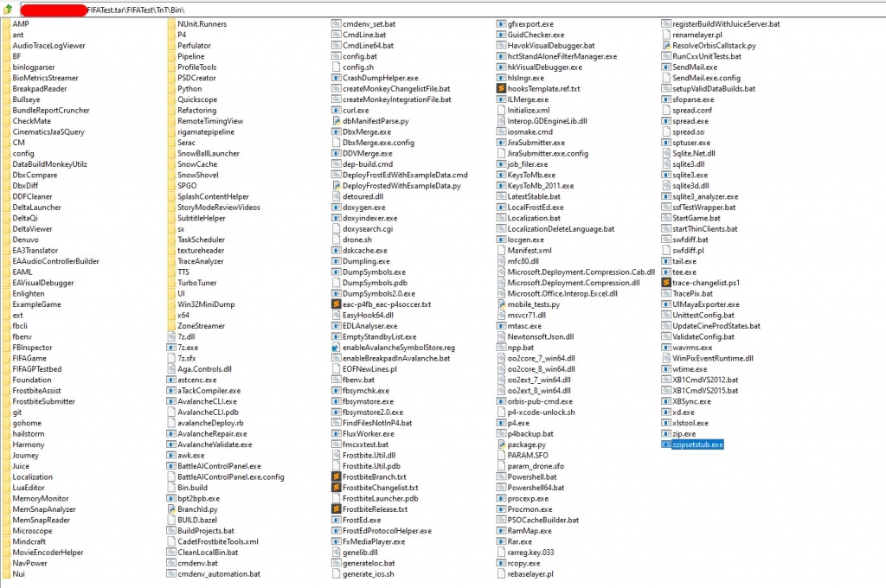
Task: Select the BuildProjects.bat file
Action: (205, 531)
